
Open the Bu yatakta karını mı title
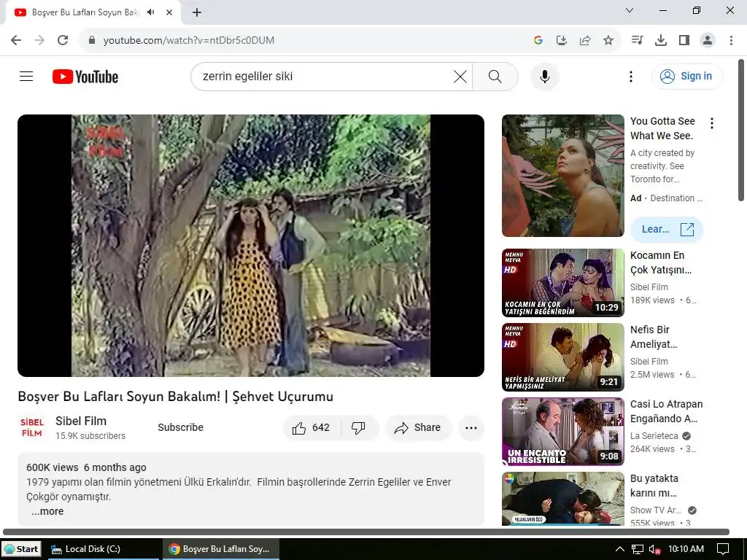654,485
